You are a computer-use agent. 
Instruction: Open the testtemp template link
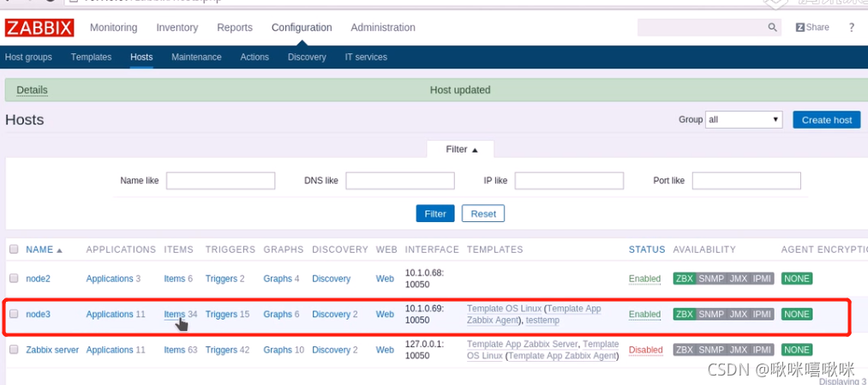point(542,320)
